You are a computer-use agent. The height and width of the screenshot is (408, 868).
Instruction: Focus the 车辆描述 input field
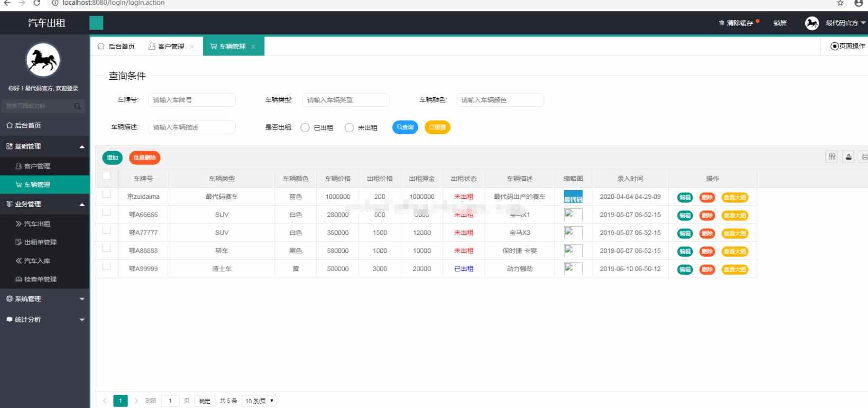click(192, 127)
